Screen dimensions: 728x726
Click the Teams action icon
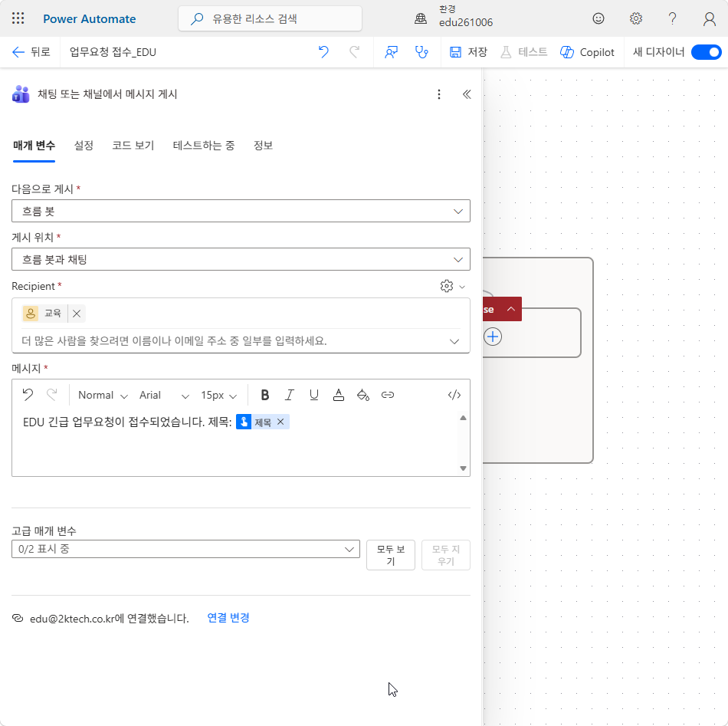click(x=21, y=94)
